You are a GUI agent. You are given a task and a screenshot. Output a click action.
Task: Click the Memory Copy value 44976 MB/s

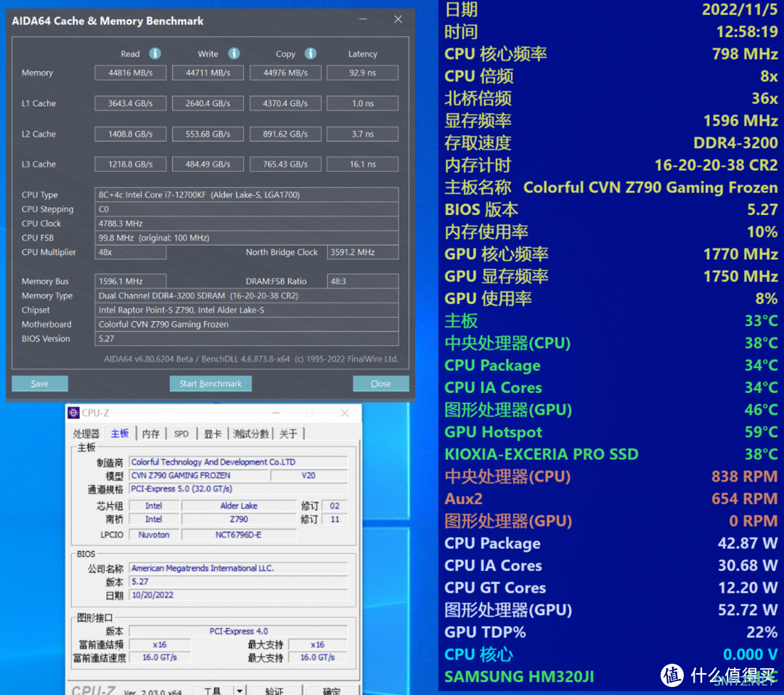click(x=285, y=73)
